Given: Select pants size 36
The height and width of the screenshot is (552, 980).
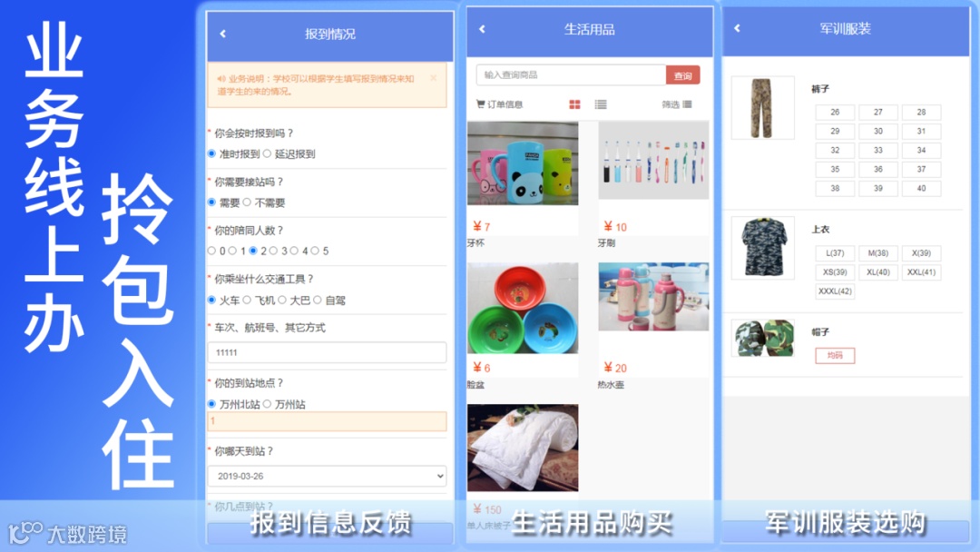Looking at the screenshot, I should tap(878, 170).
